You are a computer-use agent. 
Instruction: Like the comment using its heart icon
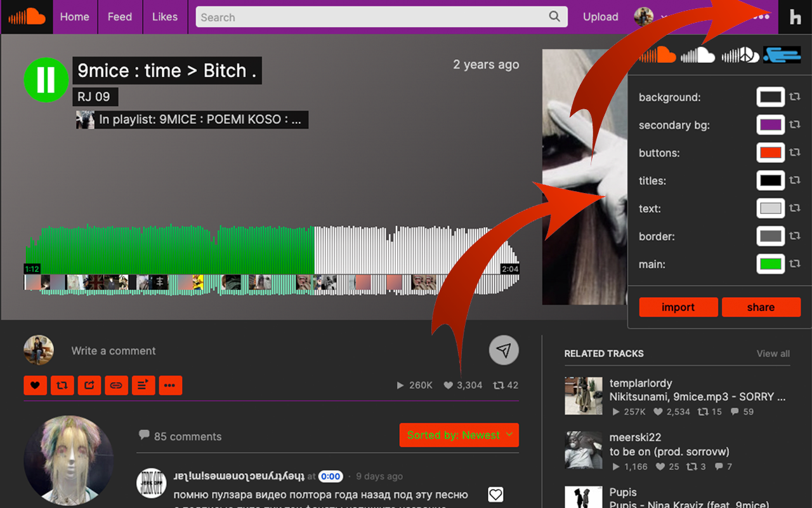coord(495,495)
